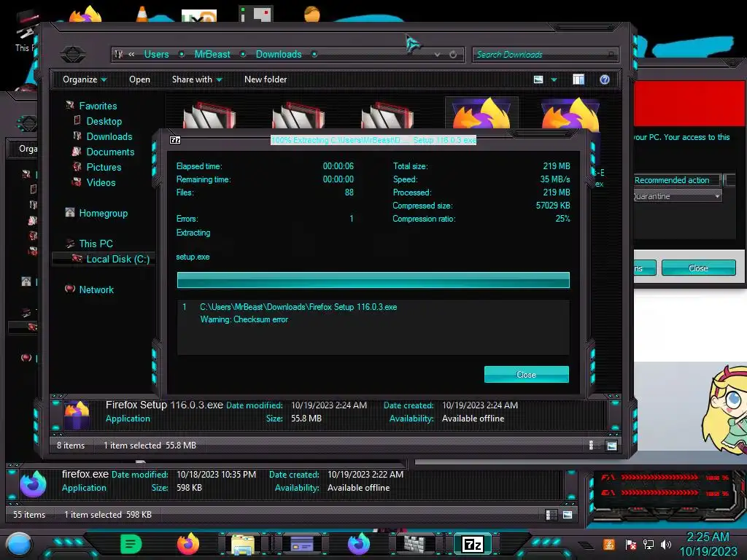Click Downloads in the address breadcrumb
This screenshot has height=560, width=747.
tap(279, 54)
